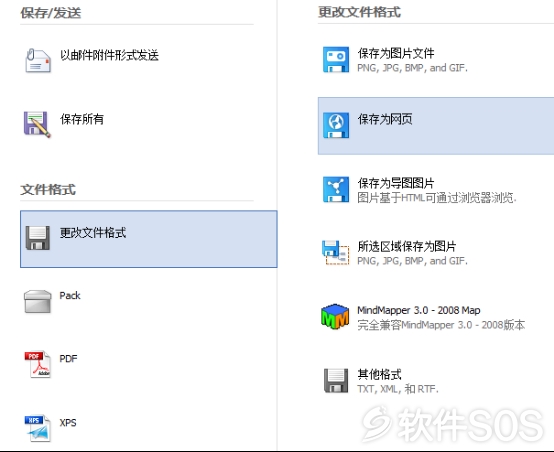Click the envelope email attachment icon
554x452 pixels.
[x=38, y=60]
